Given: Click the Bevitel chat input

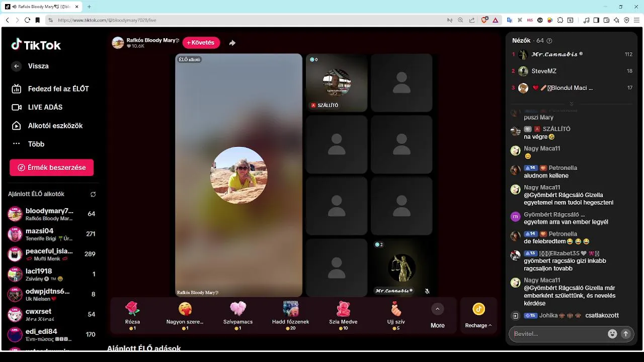Looking at the screenshot, I should pyautogui.click(x=557, y=334).
